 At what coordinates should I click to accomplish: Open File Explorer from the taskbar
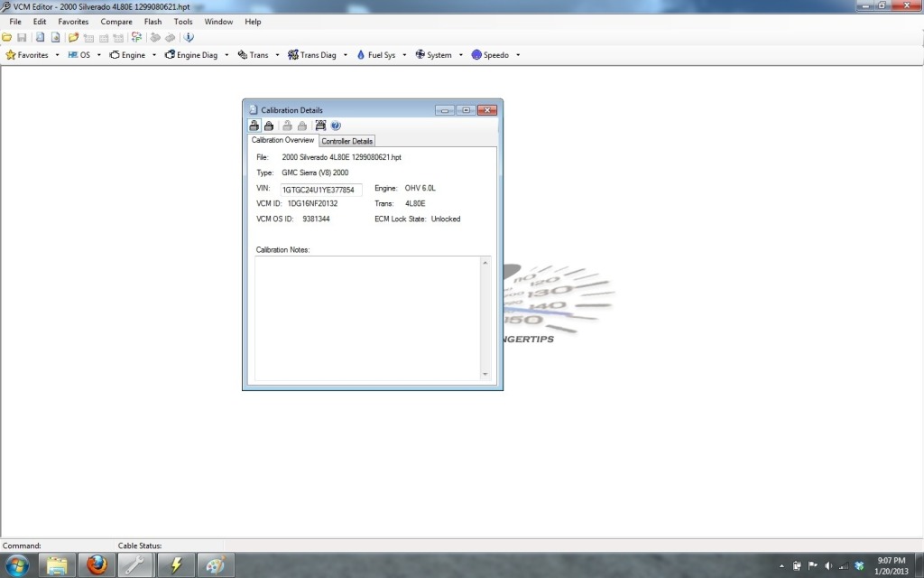(57, 565)
